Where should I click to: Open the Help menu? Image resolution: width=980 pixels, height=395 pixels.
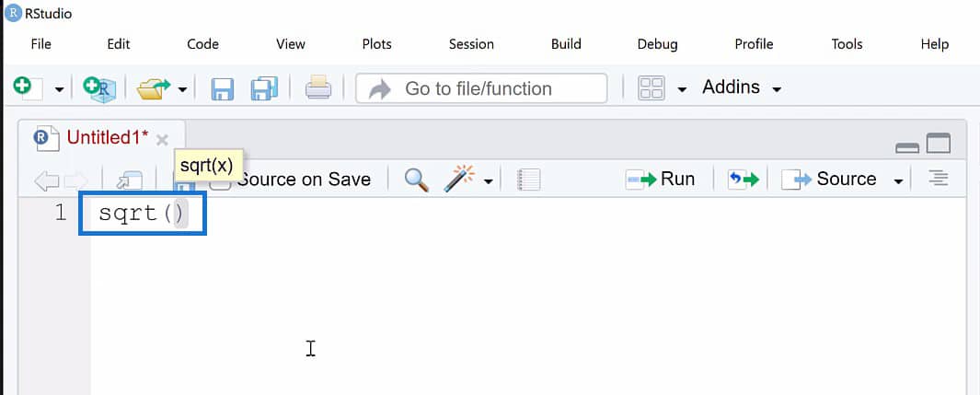click(x=934, y=44)
